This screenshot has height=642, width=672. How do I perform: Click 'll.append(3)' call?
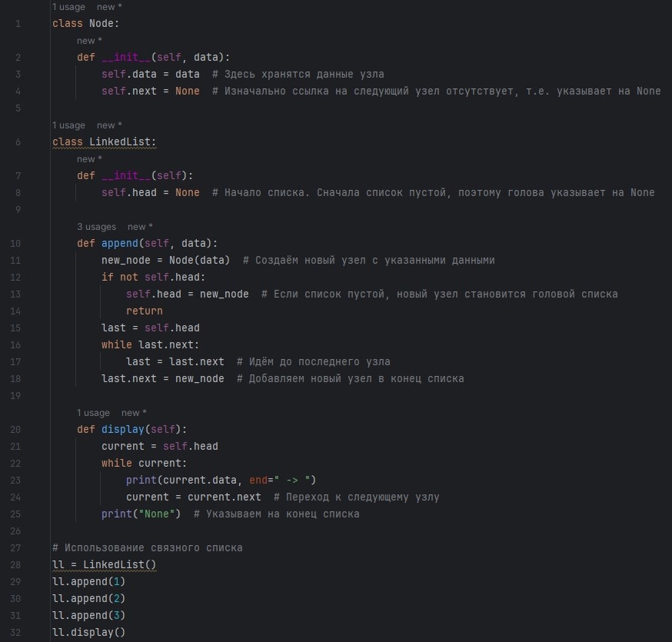[88, 616]
